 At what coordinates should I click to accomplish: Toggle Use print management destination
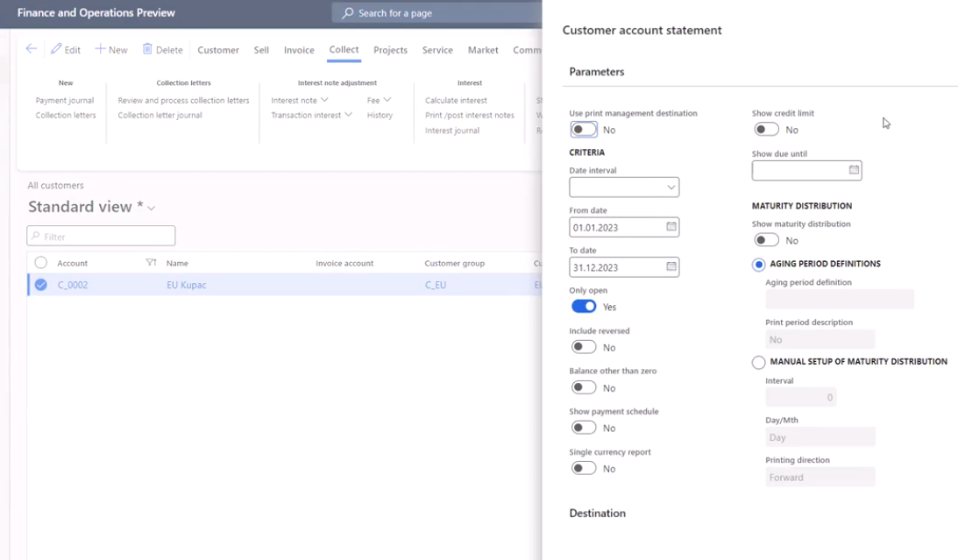pyautogui.click(x=584, y=130)
